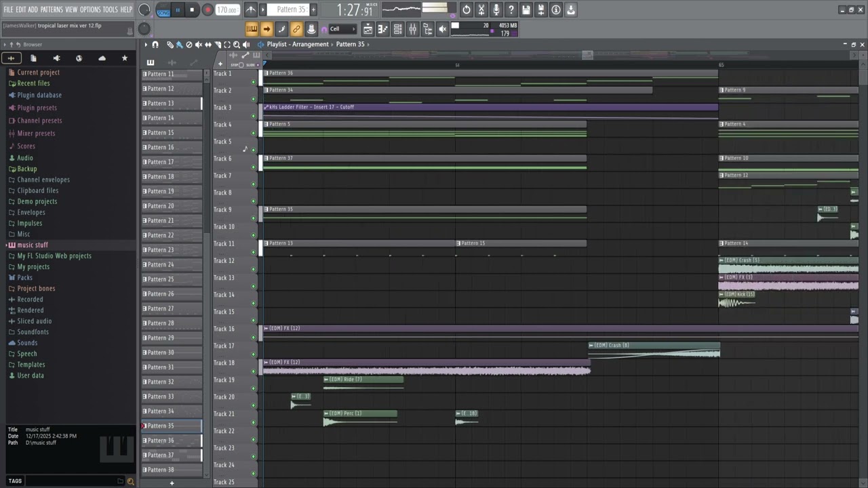Select the Zoom tool in the playlist

tap(236, 44)
